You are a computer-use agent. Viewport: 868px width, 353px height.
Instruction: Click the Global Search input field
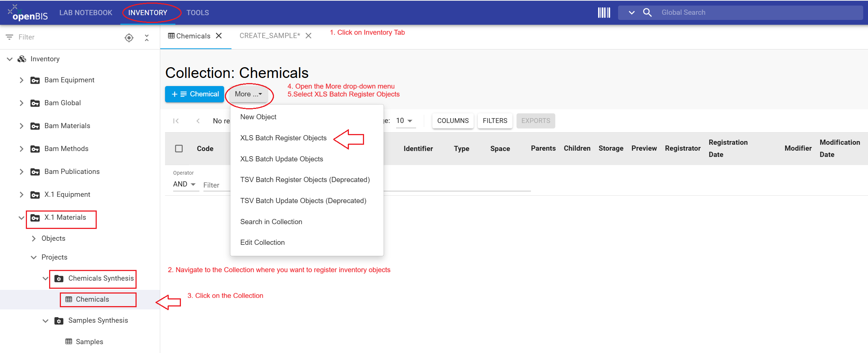(x=761, y=13)
